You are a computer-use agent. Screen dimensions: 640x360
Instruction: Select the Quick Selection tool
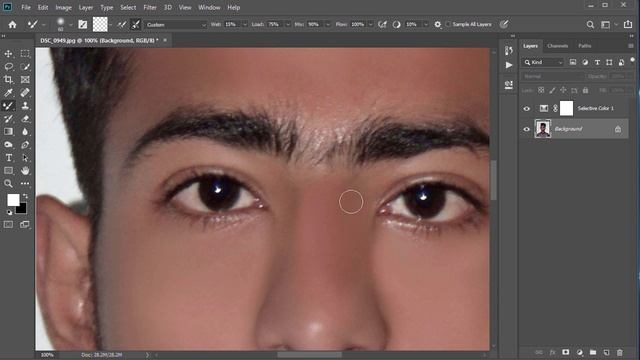pyautogui.click(x=25, y=67)
